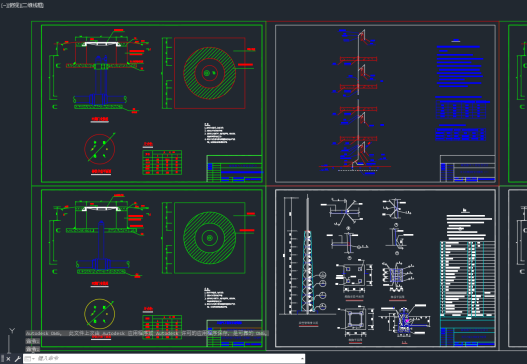Open the 二维线框 visual style menu
Viewport: 527px width, 364px height.
pos(32,5)
